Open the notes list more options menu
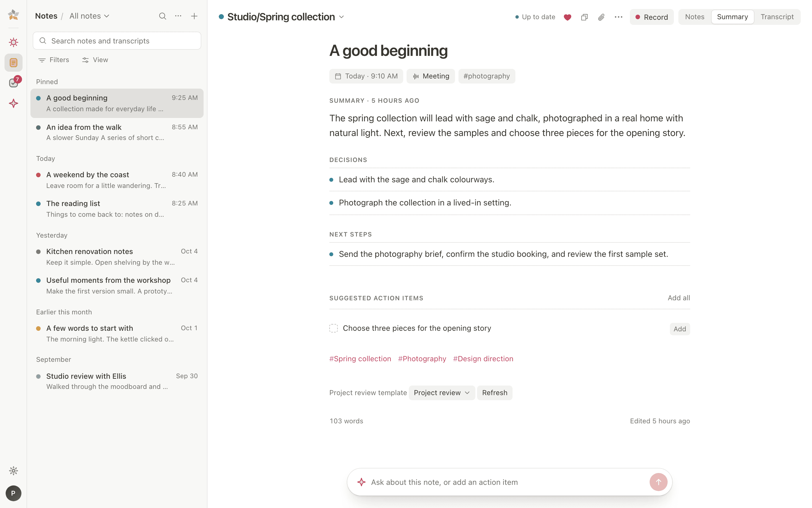This screenshot has height=508, width=812. point(178,16)
